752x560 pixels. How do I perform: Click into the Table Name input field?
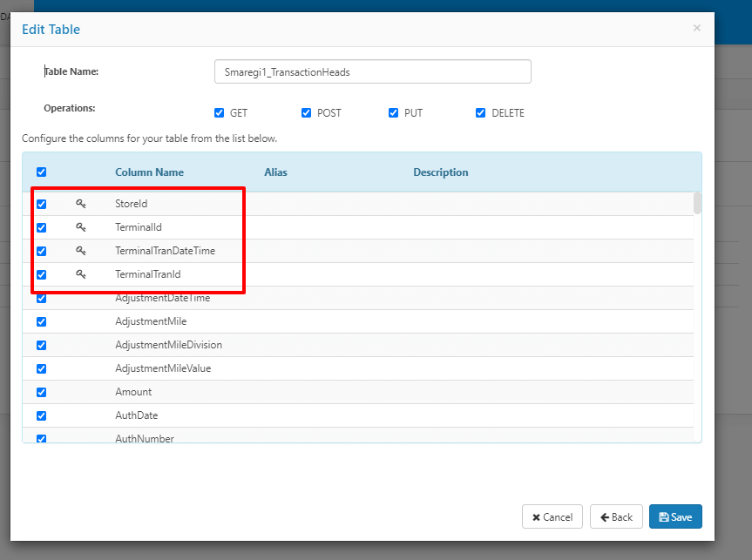[x=372, y=72]
